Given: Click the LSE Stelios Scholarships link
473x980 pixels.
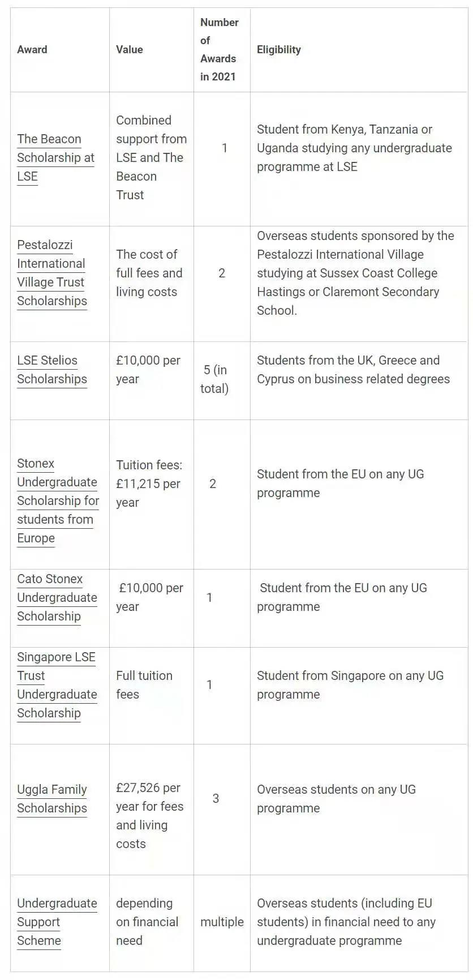Looking at the screenshot, I should (52, 370).
